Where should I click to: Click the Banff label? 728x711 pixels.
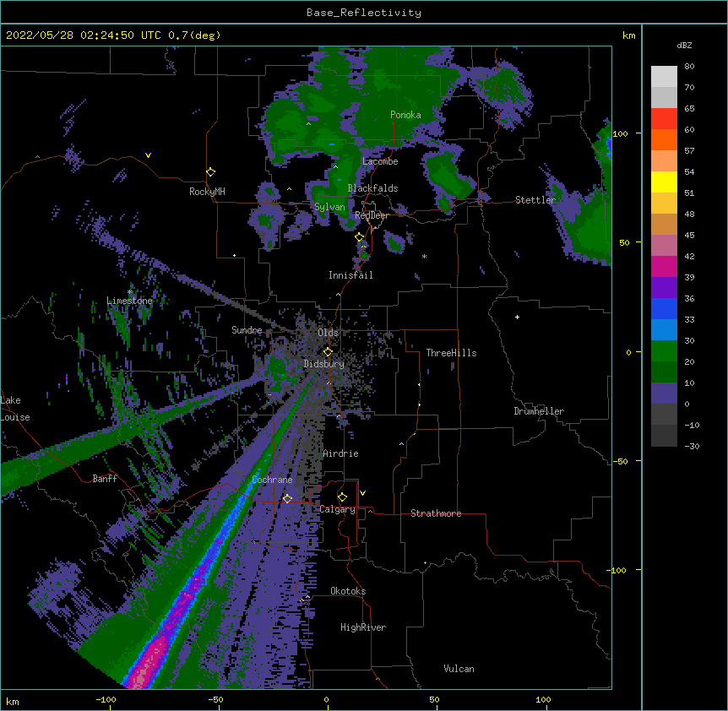click(x=105, y=479)
